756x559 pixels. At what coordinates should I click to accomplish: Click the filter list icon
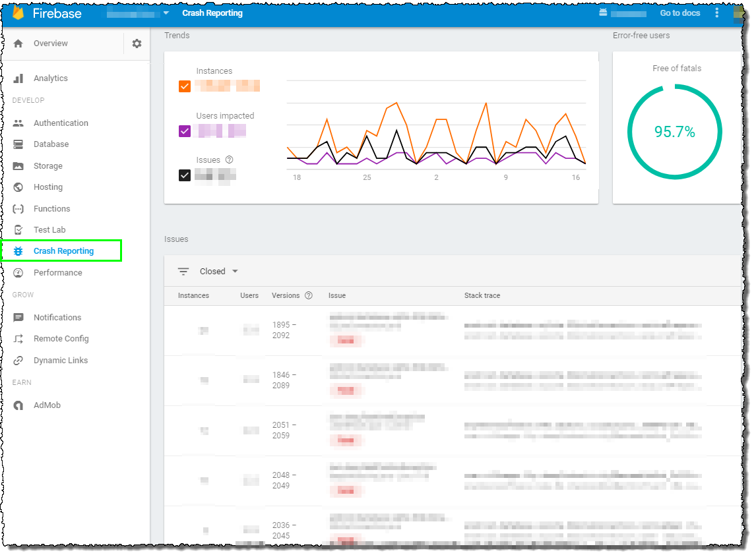pos(183,272)
